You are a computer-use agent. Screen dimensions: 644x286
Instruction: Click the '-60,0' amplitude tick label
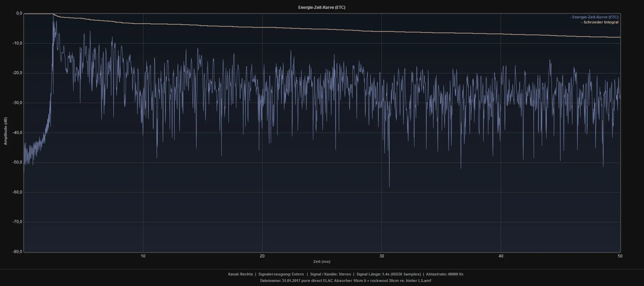[x=17, y=192]
